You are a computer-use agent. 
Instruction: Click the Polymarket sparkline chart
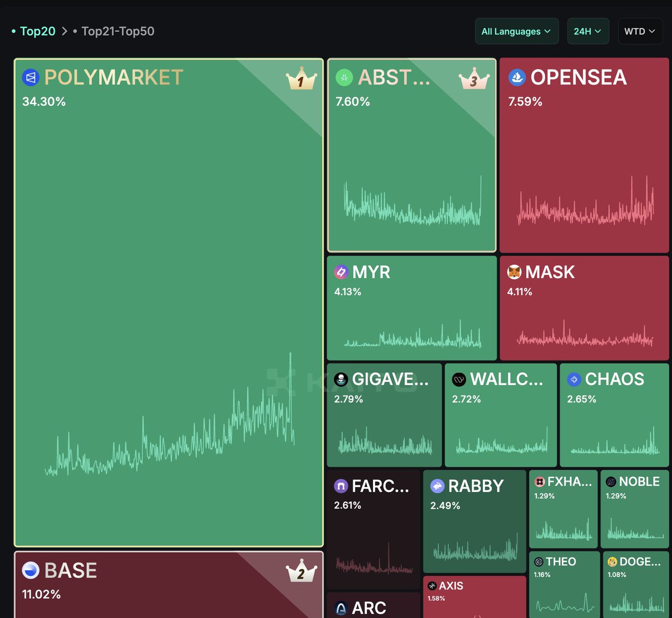pyautogui.click(x=170, y=414)
